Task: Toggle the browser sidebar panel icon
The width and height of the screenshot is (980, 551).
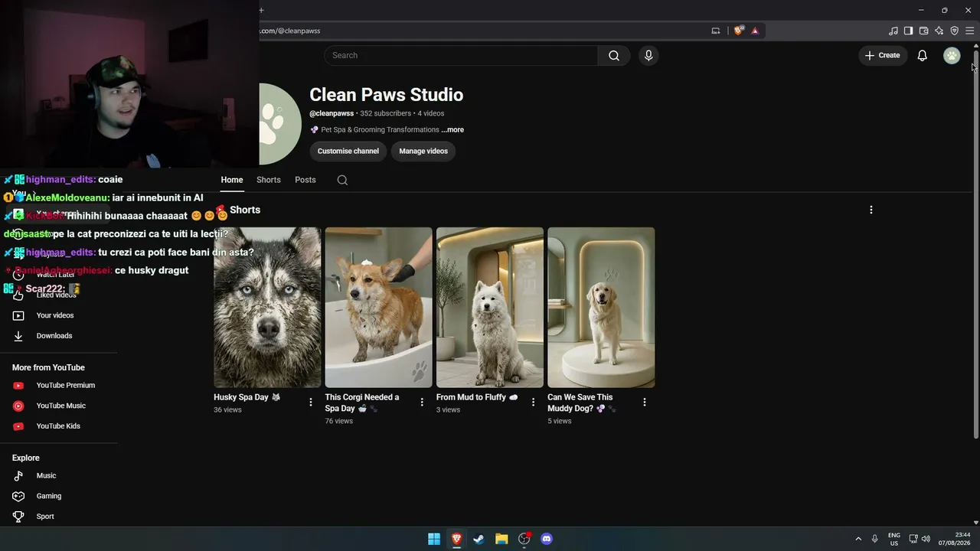Action: [x=909, y=31]
